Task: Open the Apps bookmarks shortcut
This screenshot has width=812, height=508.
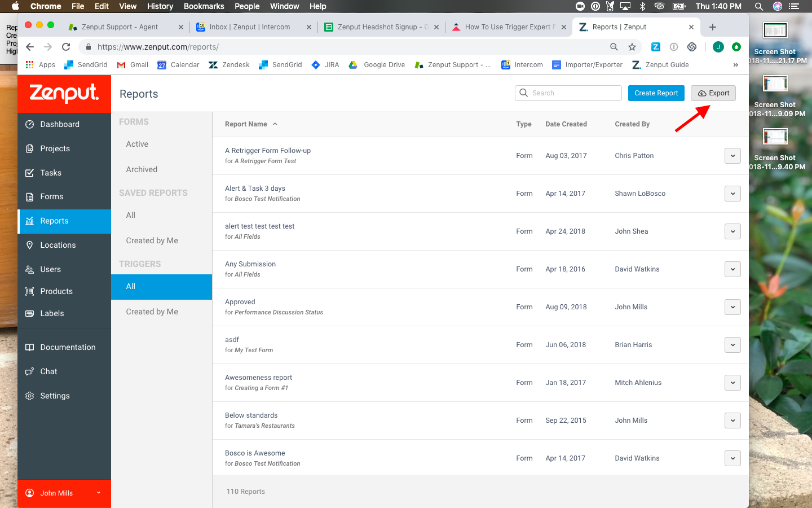Action: (41, 65)
